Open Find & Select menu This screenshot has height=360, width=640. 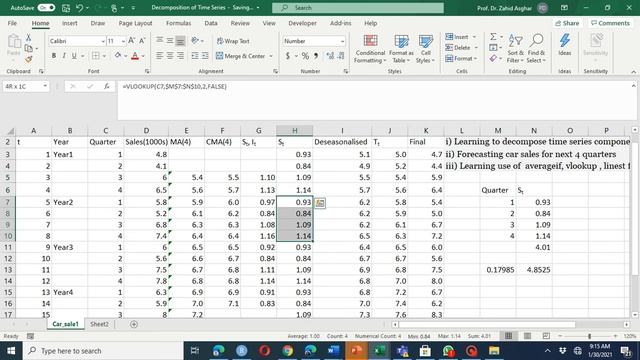(x=536, y=49)
